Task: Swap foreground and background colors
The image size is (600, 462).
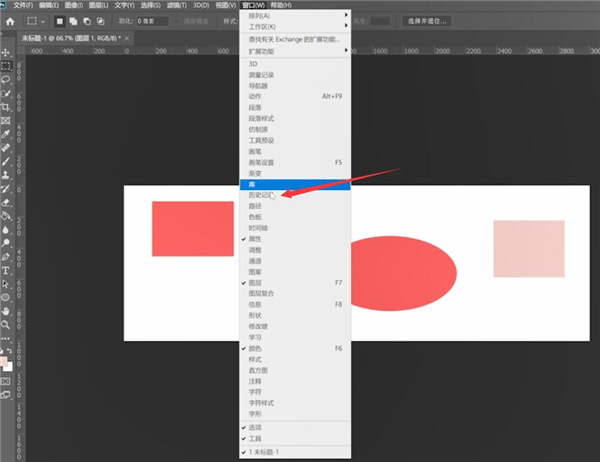Action: (10, 351)
